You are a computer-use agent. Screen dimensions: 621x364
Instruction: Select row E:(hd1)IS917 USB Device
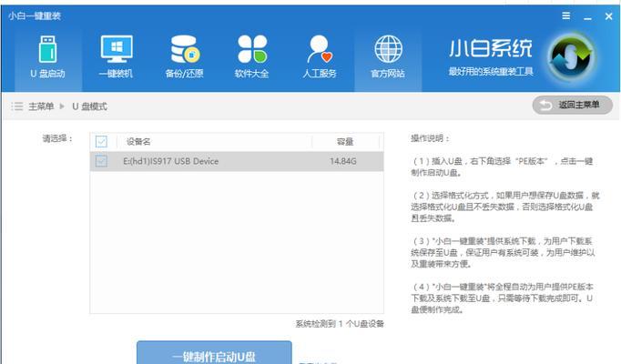pos(237,161)
